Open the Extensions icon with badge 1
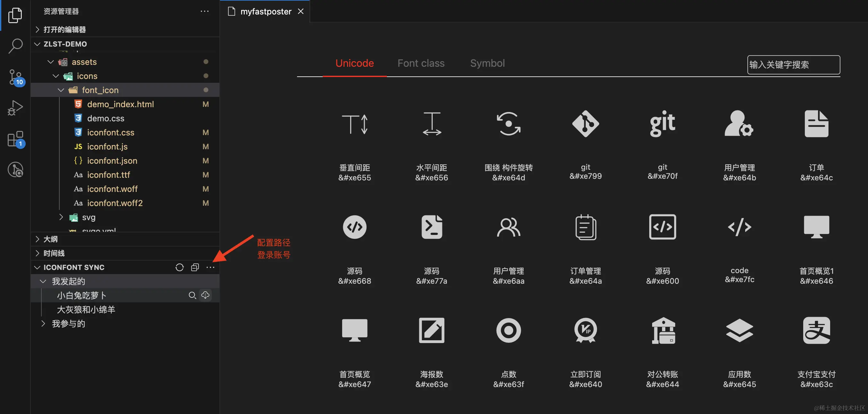This screenshot has width=868, height=414. (15, 138)
